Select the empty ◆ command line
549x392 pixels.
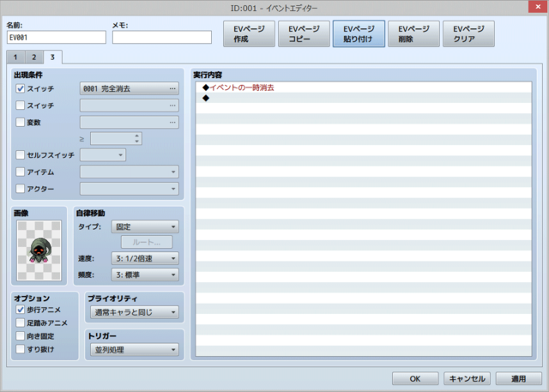pyautogui.click(x=364, y=98)
